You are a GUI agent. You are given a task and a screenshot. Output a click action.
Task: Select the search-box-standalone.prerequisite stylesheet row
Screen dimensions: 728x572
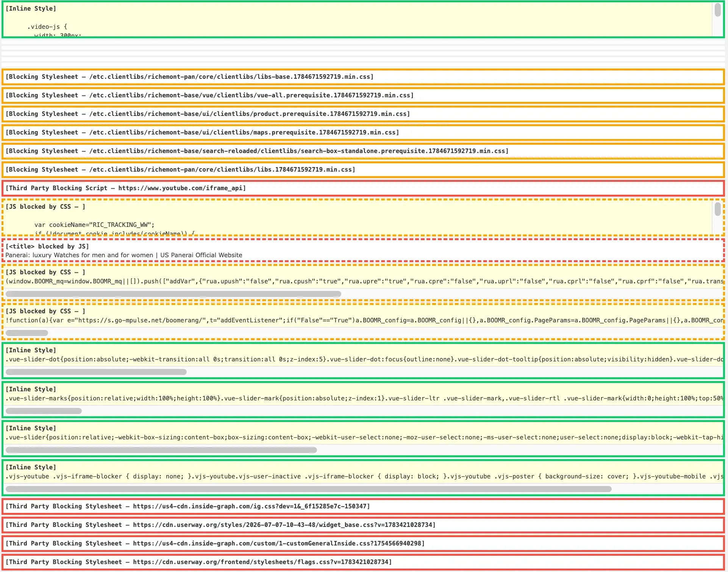point(363,151)
